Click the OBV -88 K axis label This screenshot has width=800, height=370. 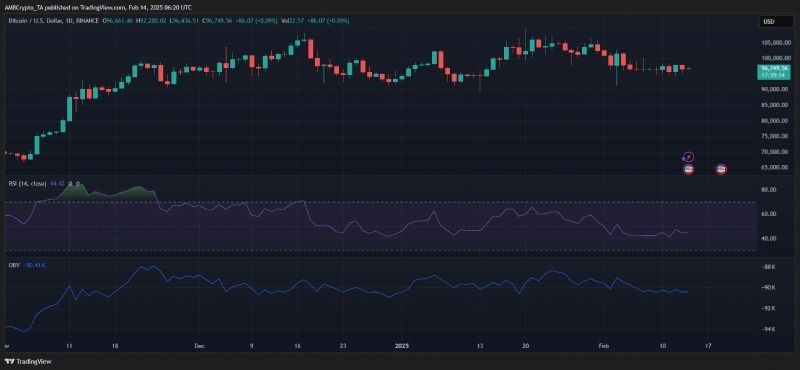[769, 267]
